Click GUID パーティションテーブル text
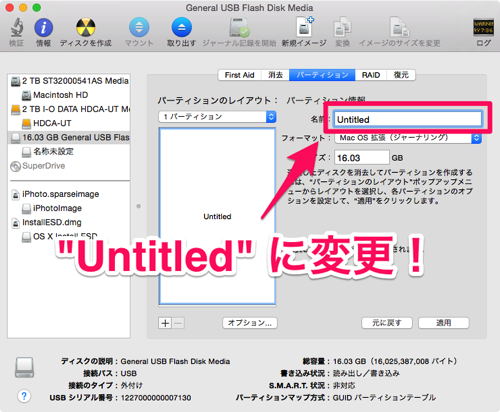This screenshot has height=412, width=500. (x=384, y=397)
